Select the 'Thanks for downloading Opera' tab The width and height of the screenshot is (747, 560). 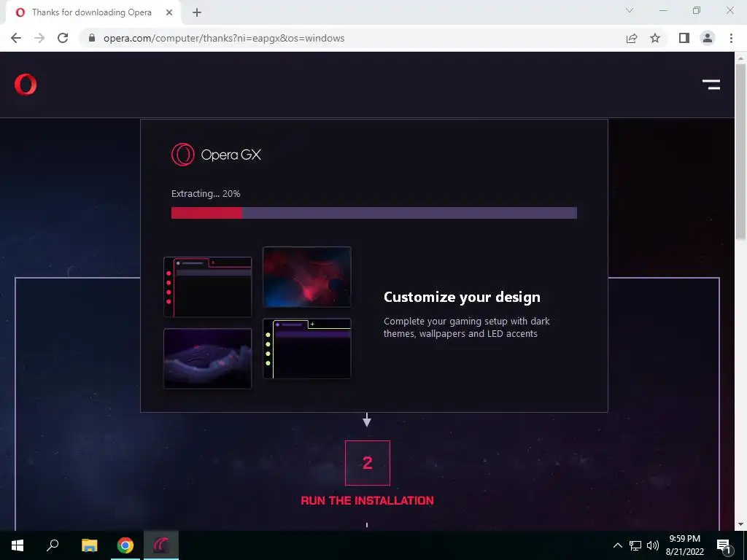93,13
